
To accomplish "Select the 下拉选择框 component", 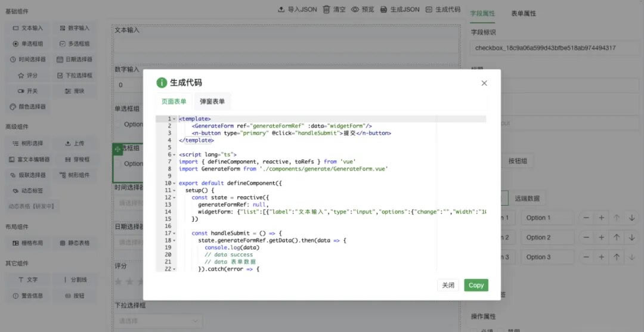I will 75,76.
